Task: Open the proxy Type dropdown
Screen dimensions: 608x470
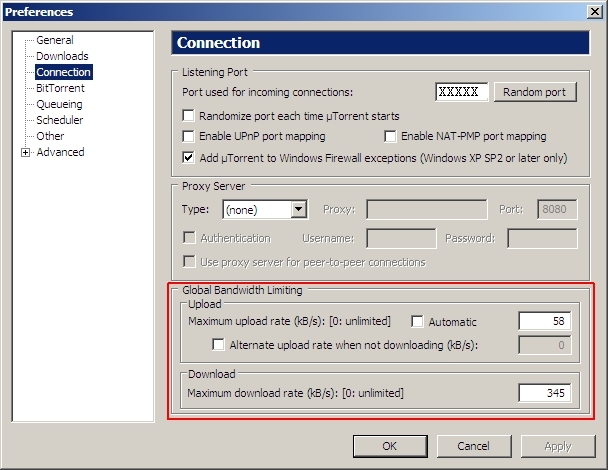Action: [265, 209]
